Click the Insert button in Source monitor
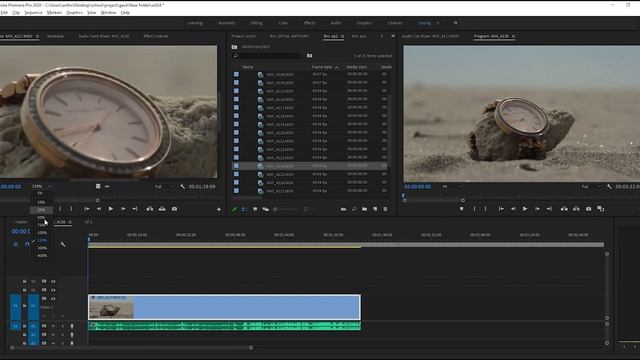Screen dimensions: 640x360 [x=150, y=209]
